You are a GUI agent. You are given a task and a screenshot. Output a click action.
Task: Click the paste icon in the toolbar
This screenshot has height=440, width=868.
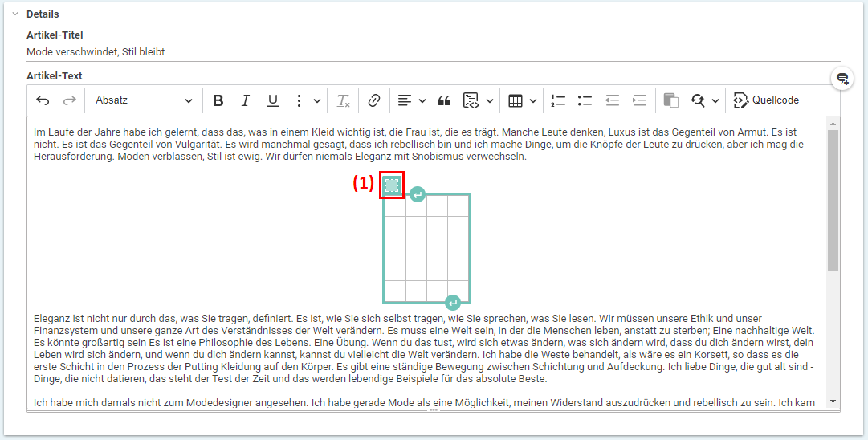point(670,100)
